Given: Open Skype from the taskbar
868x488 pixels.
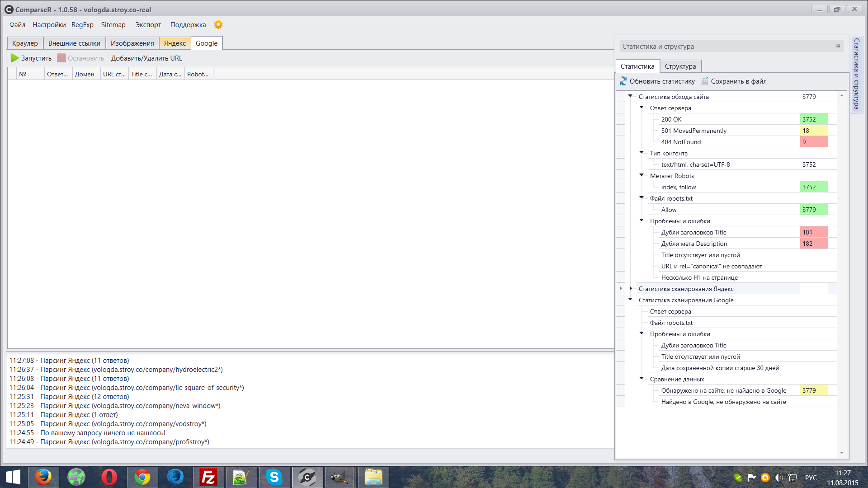Looking at the screenshot, I should [274, 477].
